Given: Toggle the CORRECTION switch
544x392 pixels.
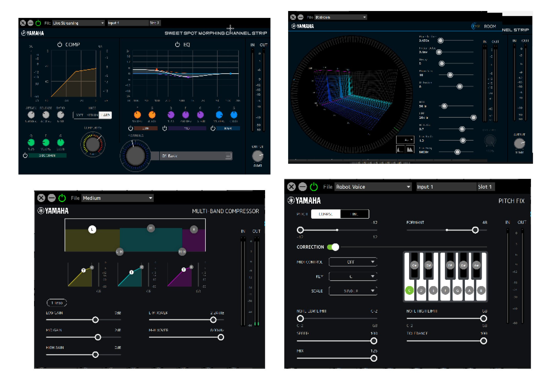Looking at the screenshot, I should pos(333,247).
